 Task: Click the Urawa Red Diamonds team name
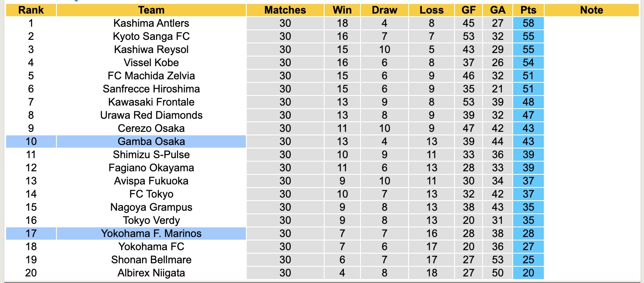pos(151,115)
